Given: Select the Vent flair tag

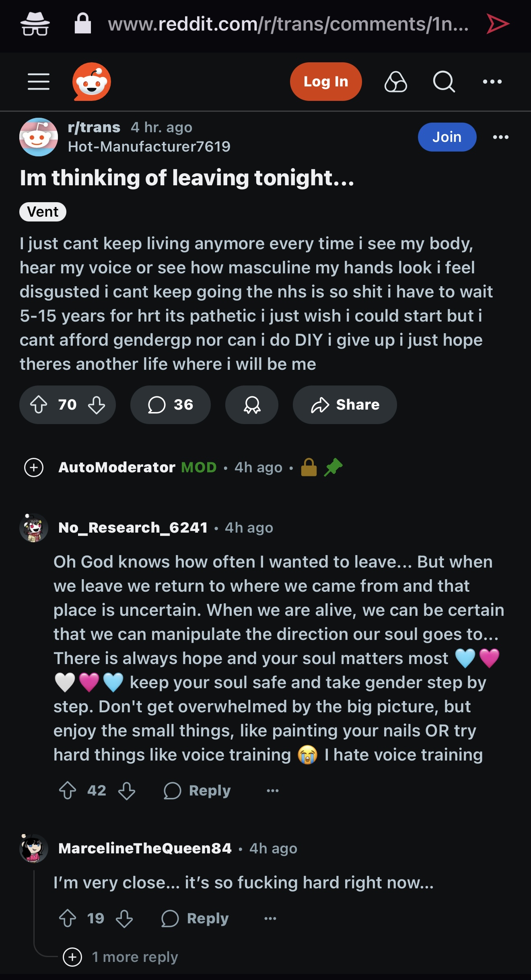Looking at the screenshot, I should [x=43, y=212].
